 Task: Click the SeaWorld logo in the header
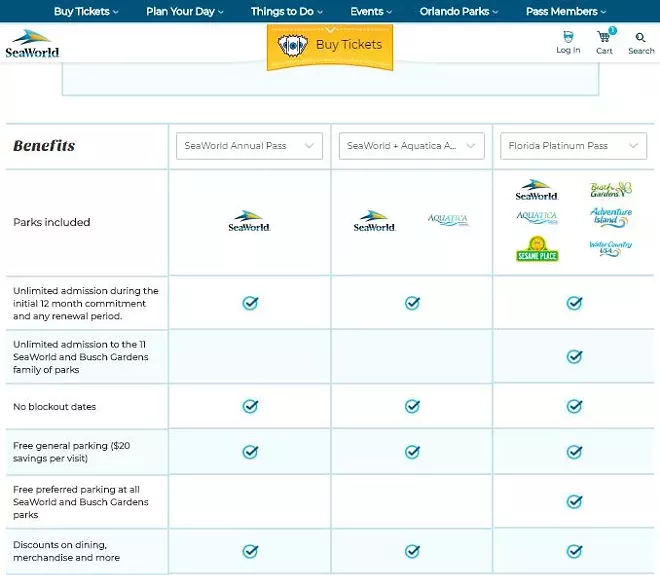(32, 43)
